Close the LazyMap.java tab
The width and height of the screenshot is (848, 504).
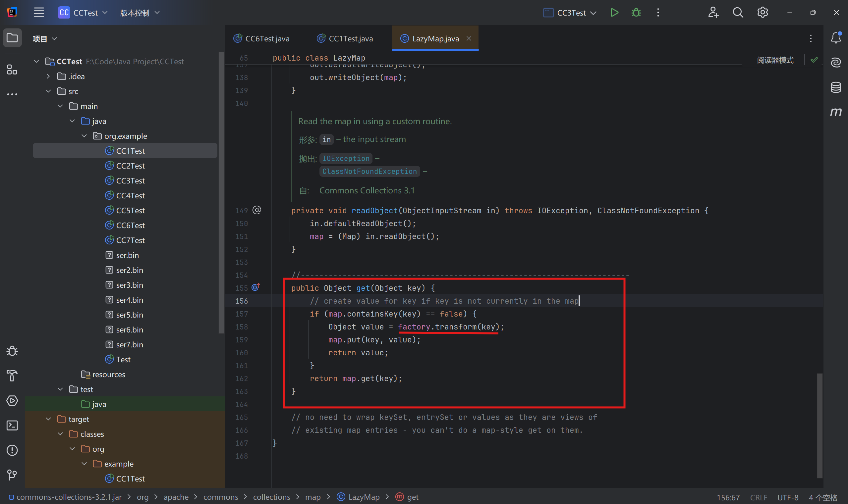(x=469, y=38)
